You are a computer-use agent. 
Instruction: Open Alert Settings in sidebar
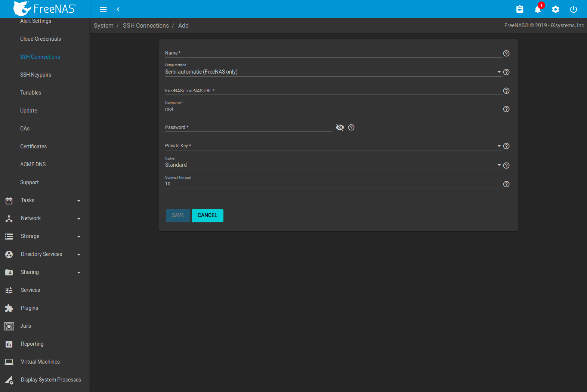coord(36,21)
